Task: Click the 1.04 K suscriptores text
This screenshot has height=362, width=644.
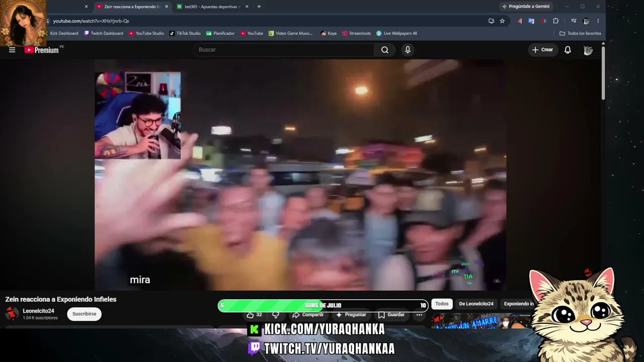Action: point(40,318)
